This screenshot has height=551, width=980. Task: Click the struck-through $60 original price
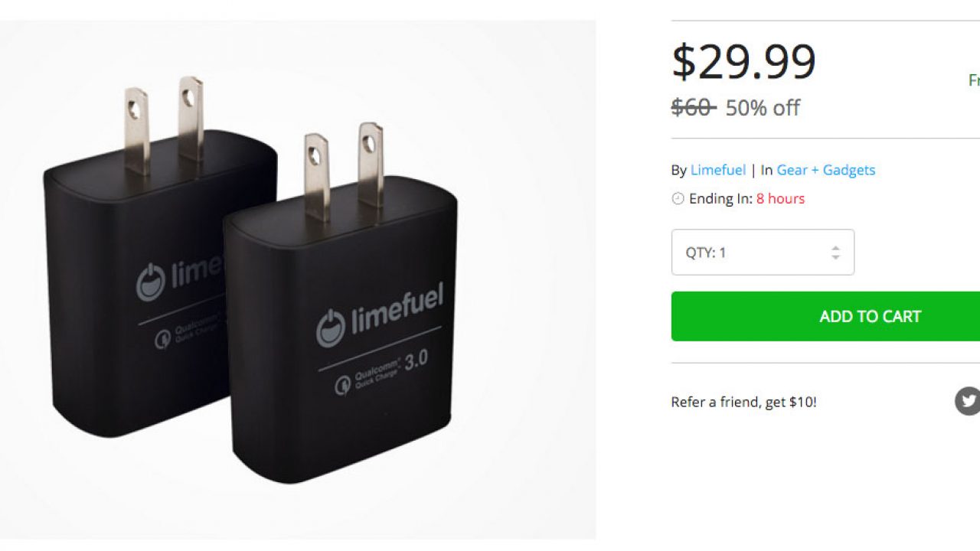[x=694, y=108]
